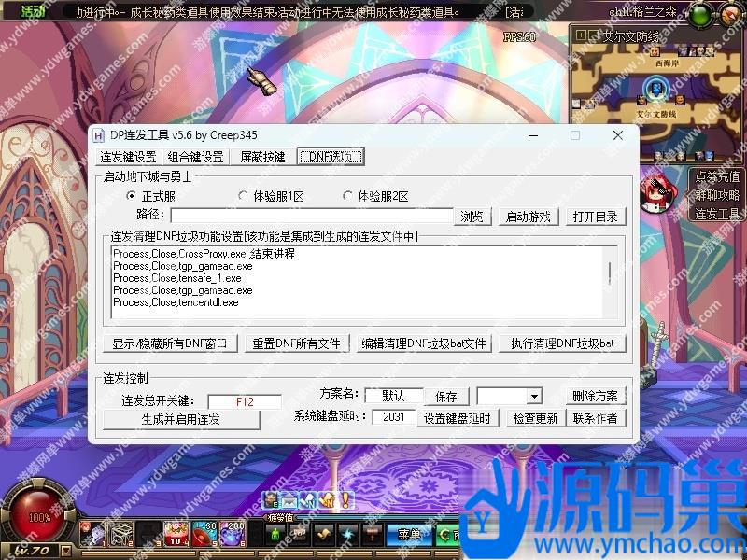Screen dimensions: 747x560
Task: Click the green gem orb beside the minimap title
Action: coord(698,14)
